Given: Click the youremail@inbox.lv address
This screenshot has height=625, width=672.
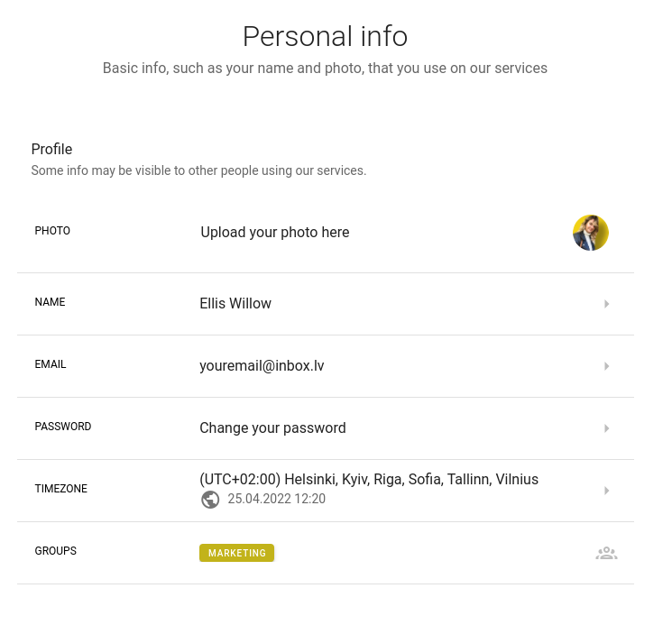Looking at the screenshot, I should (262, 366).
